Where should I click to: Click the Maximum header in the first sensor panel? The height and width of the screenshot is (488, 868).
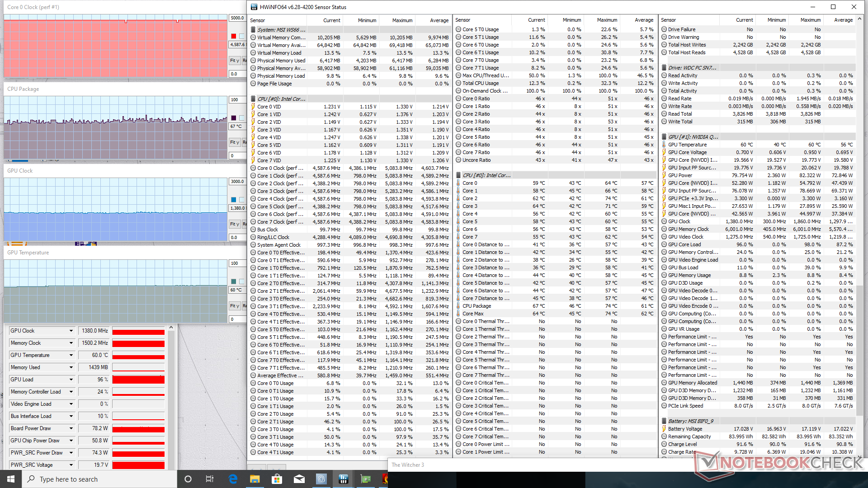tap(402, 20)
